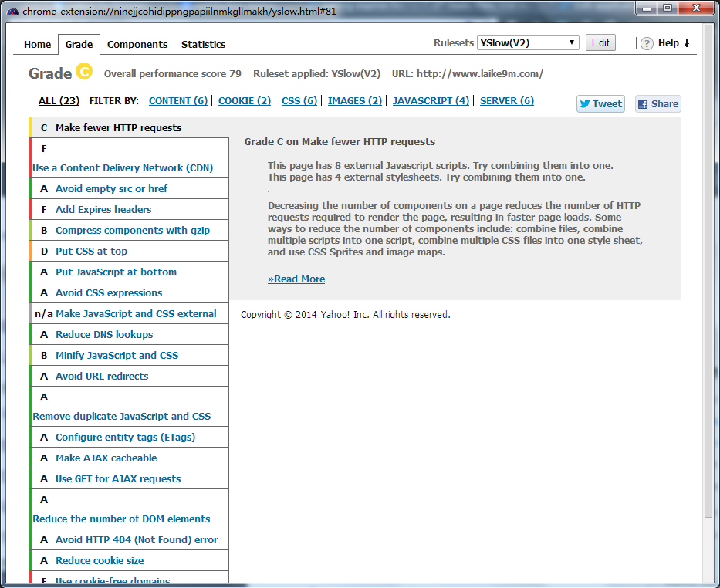Click the yellow grade C badge
Viewport: 720px width, 588px height.
pyautogui.click(x=84, y=71)
